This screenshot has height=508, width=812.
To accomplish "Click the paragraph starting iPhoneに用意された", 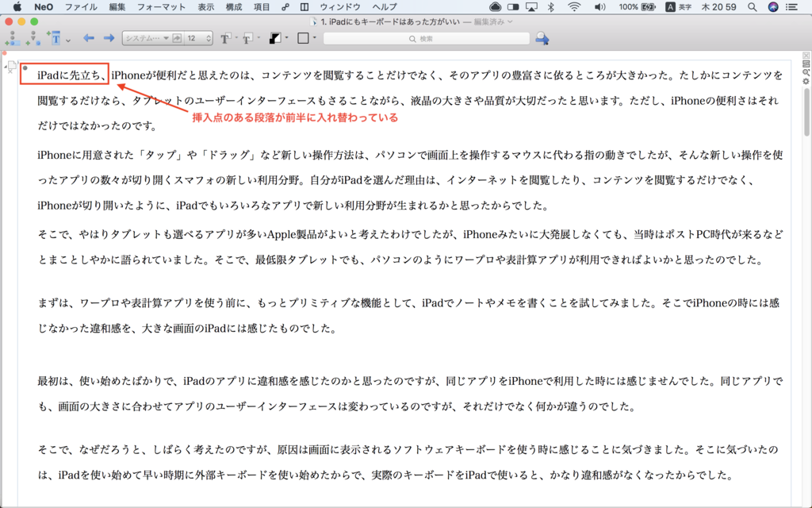I will pos(410,180).
